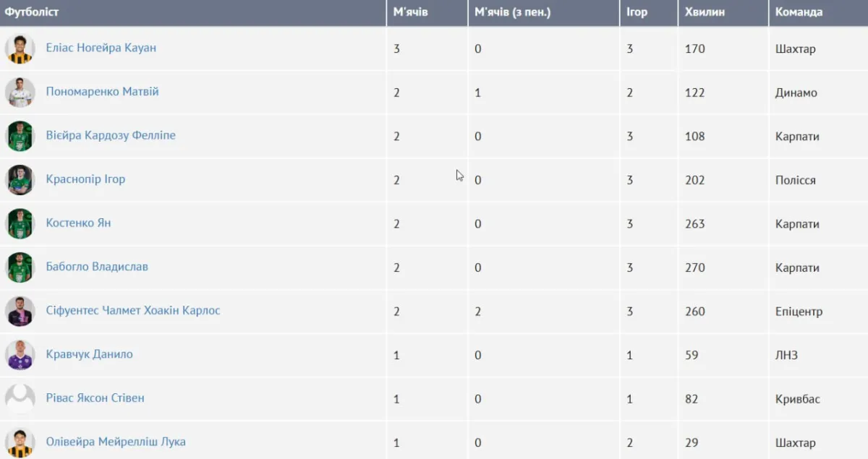Open player link Олівейра Мейрелліш Лука

click(116, 442)
